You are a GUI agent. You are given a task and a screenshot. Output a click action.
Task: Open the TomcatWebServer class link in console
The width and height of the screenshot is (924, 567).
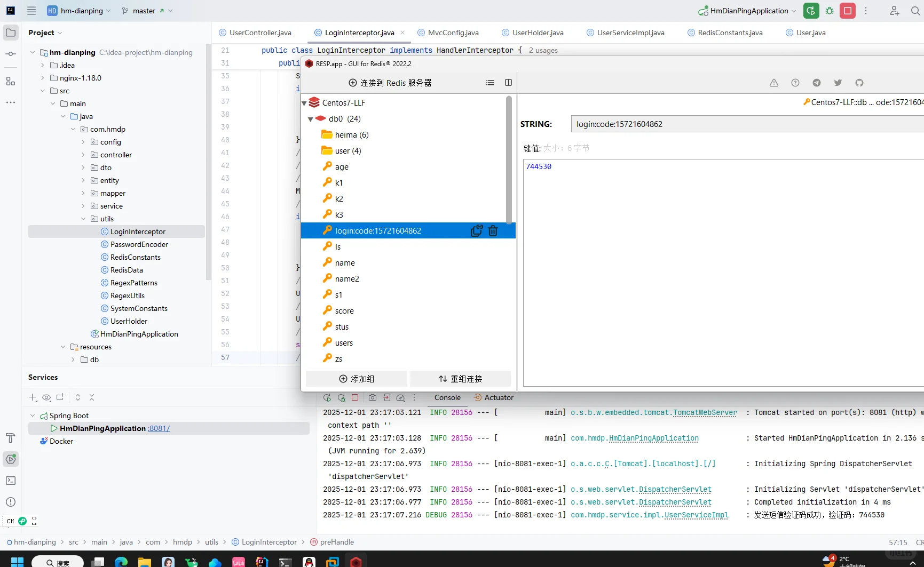pos(705,412)
